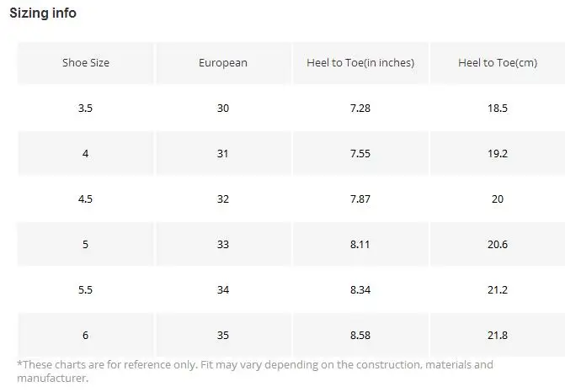
Task: Click European size 33 cell
Action: pyautogui.click(x=223, y=244)
